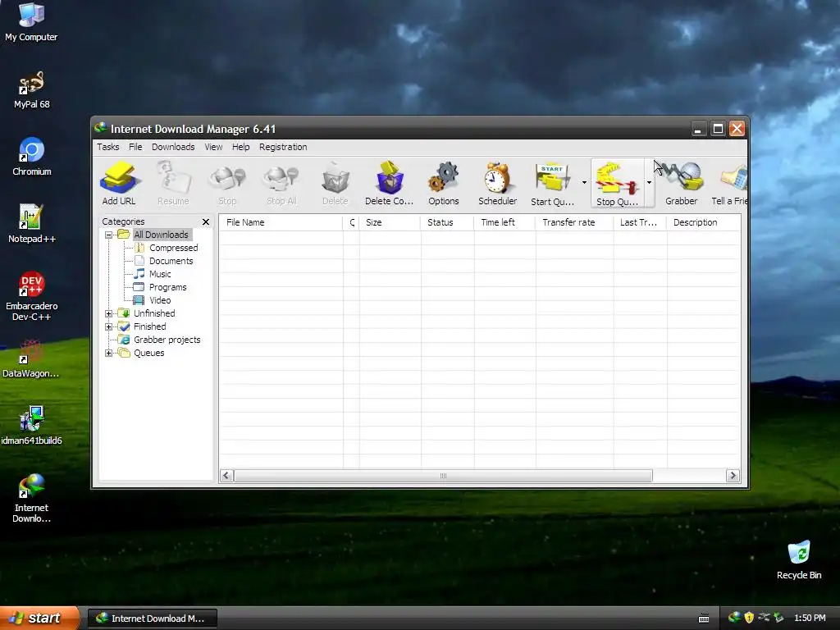The width and height of the screenshot is (840, 630).
Task: Close the Categories panel
Action: tap(206, 221)
